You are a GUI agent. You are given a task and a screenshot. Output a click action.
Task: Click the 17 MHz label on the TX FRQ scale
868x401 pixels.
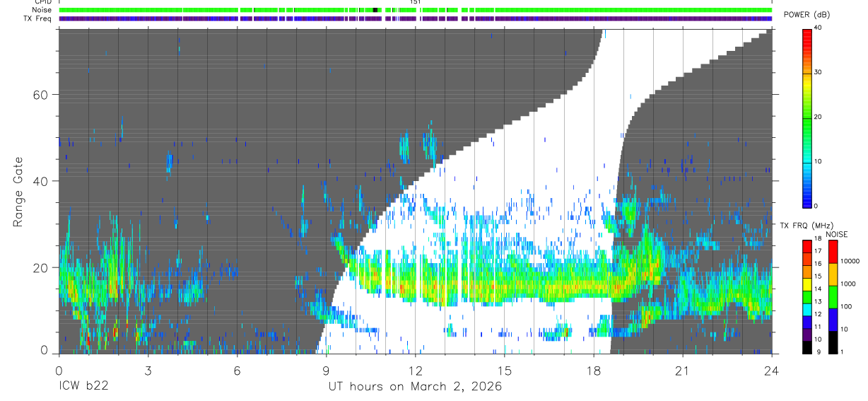tap(819, 251)
